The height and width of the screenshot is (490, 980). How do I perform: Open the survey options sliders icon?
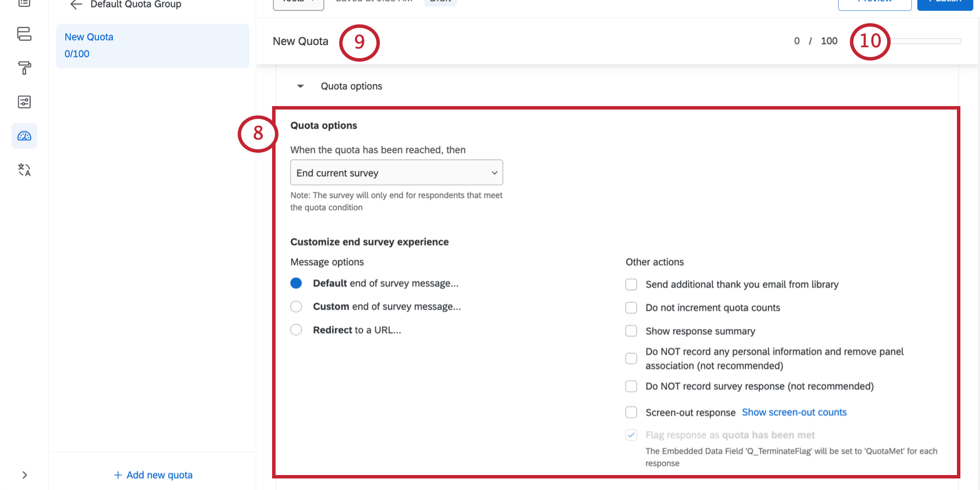pyautogui.click(x=24, y=102)
